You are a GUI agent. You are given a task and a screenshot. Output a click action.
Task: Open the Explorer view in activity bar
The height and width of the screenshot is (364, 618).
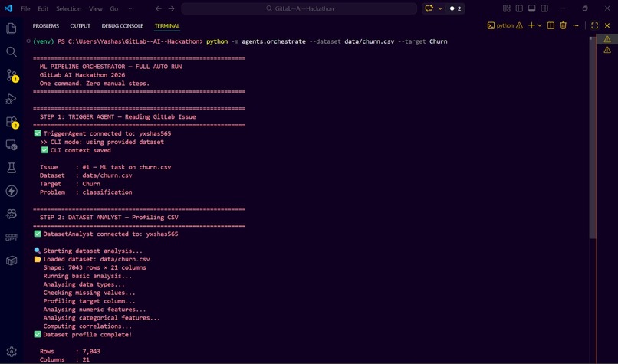click(12, 28)
